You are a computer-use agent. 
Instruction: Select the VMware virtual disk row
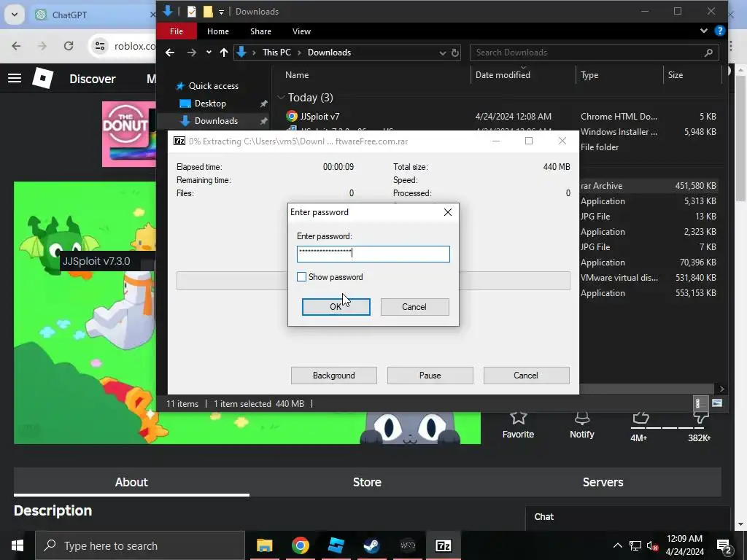click(648, 278)
